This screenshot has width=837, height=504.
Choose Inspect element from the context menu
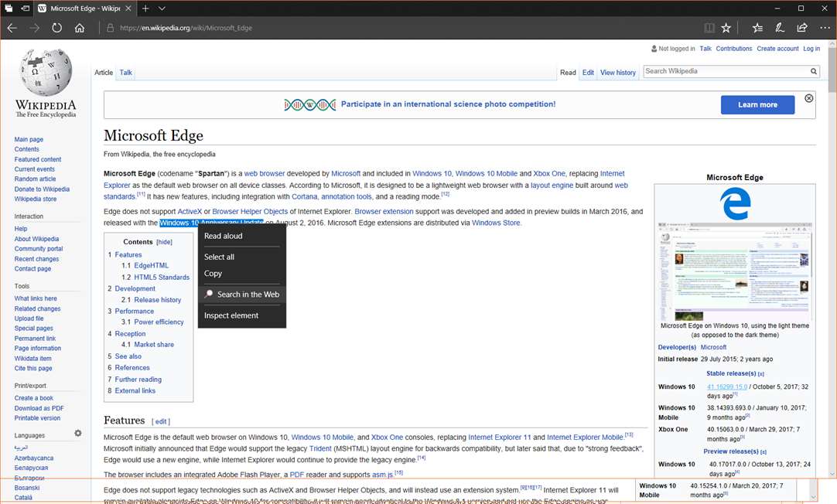coord(231,315)
